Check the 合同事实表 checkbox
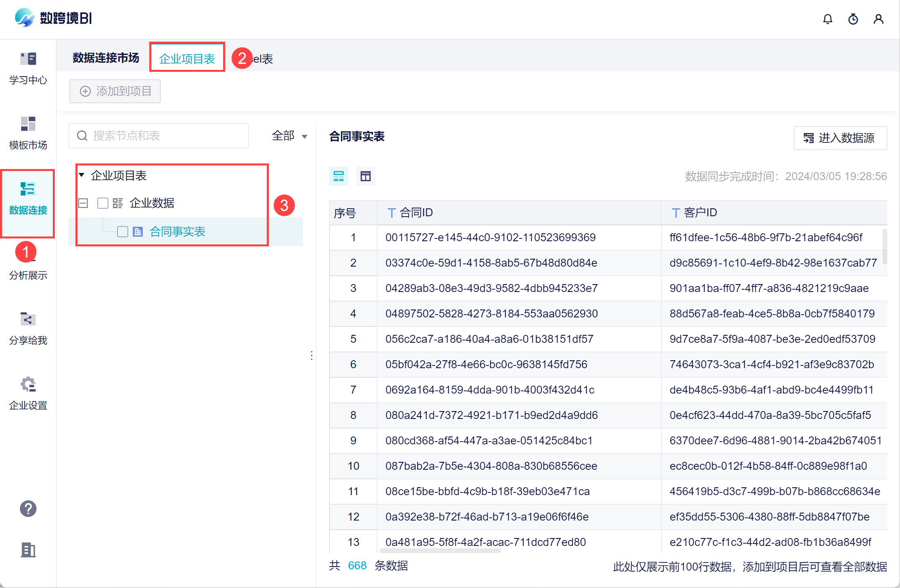 tap(123, 232)
